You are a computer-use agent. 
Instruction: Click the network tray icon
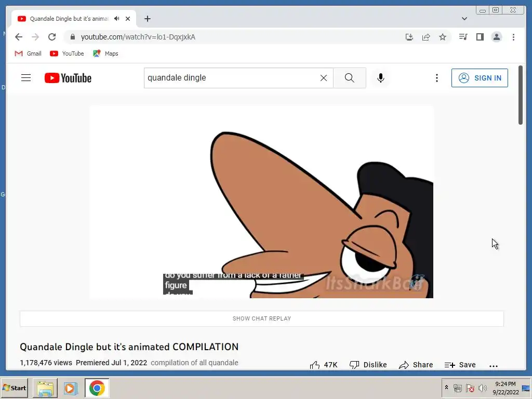click(457, 388)
